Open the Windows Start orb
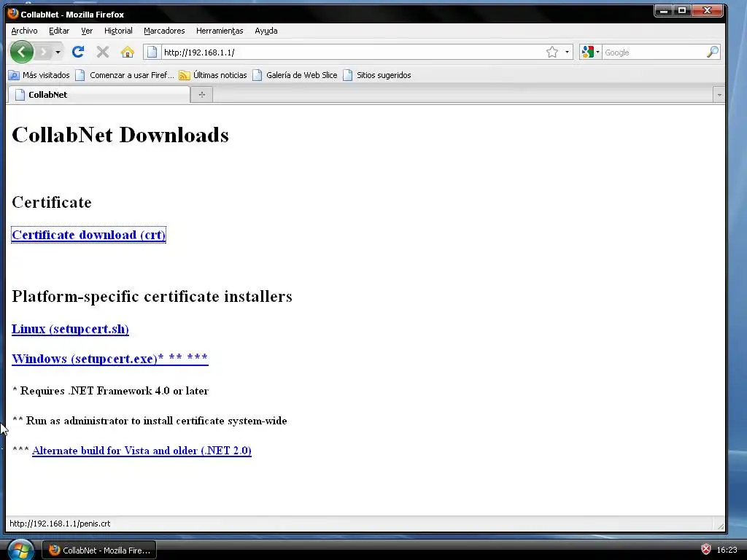The width and height of the screenshot is (747, 560). click(x=20, y=550)
